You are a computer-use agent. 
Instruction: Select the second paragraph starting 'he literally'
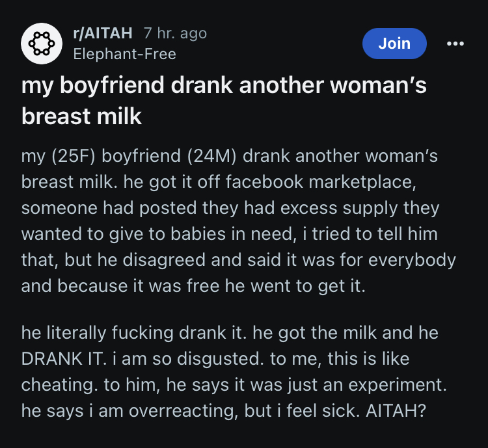(x=234, y=372)
